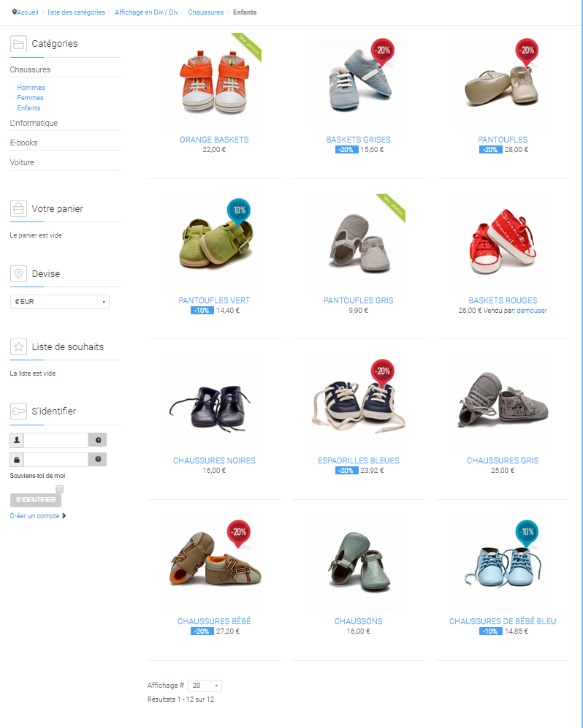Viewport: 583px width, 728px height.
Task: Tick the Souviens-toi de moi checkbox
Action: [x=59, y=489]
